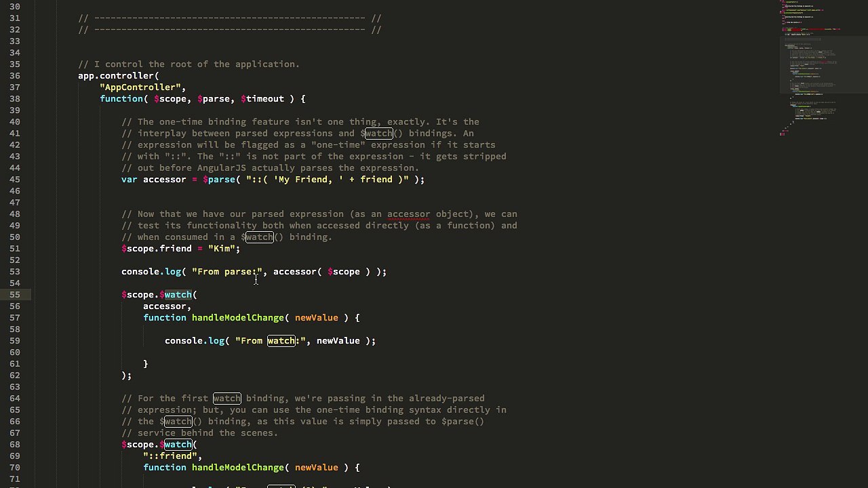The height and width of the screenshot is (488, 868).
Task: Click the "From parse:" string
Action: point(227,272)
